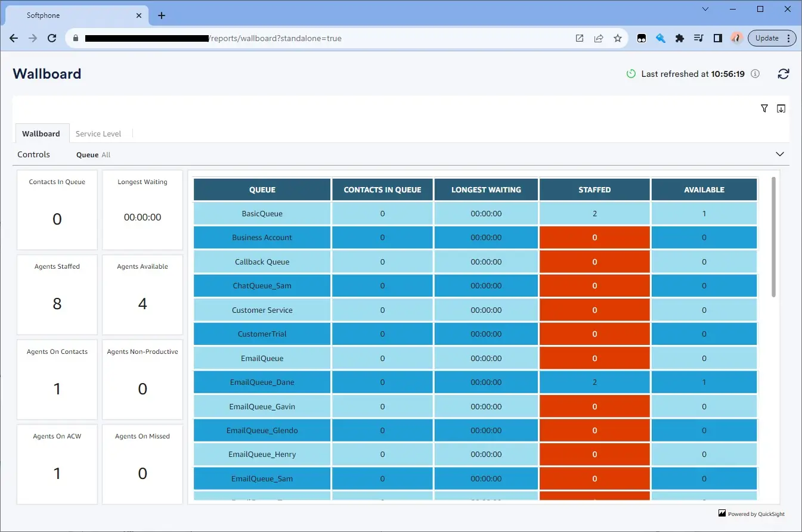Click the info icon beside refresh time
The width and height of the screenshot is (802, 532).
[x=755, y=74]
